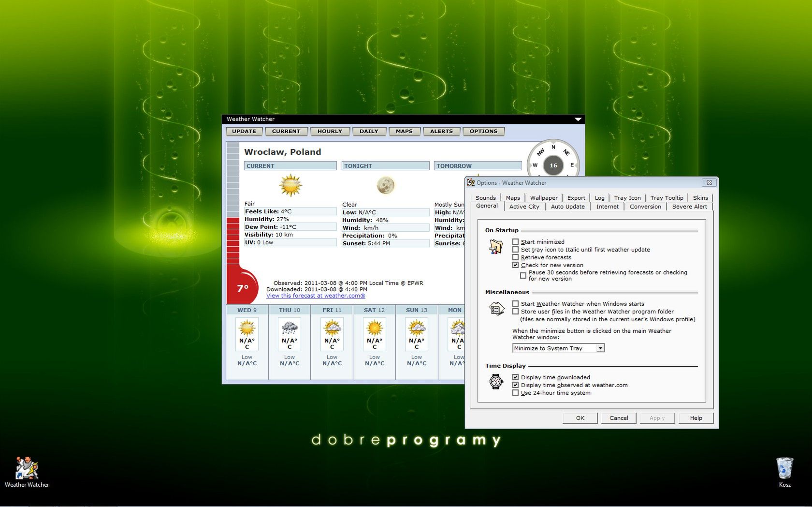The image size is (812, 507).
Task: Click the Apply button
Action: 657,418
